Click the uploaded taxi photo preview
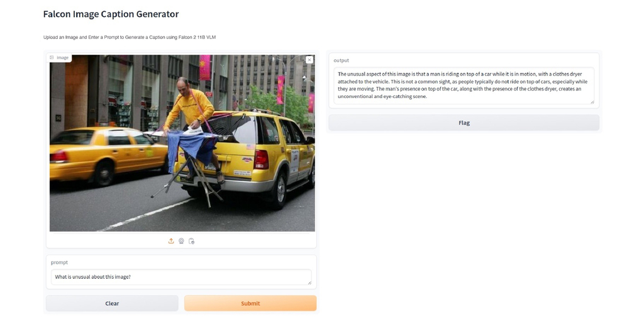This screenshot has width=644, height=322. [182, 143]
